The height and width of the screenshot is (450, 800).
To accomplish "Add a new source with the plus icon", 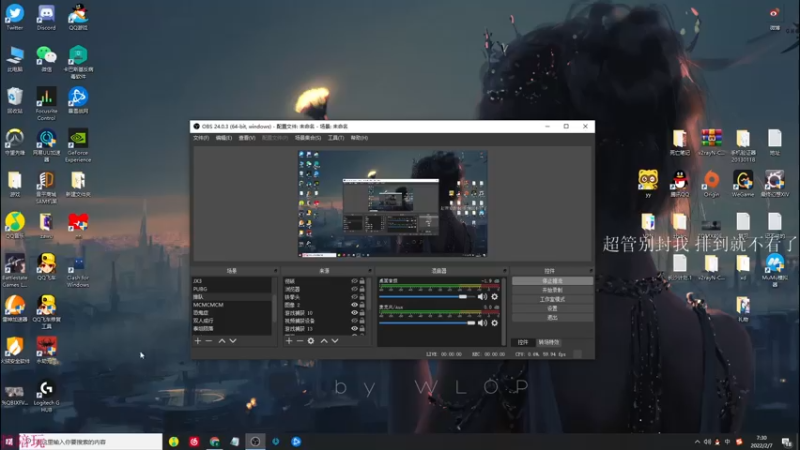I will click(x=289, y=341).
